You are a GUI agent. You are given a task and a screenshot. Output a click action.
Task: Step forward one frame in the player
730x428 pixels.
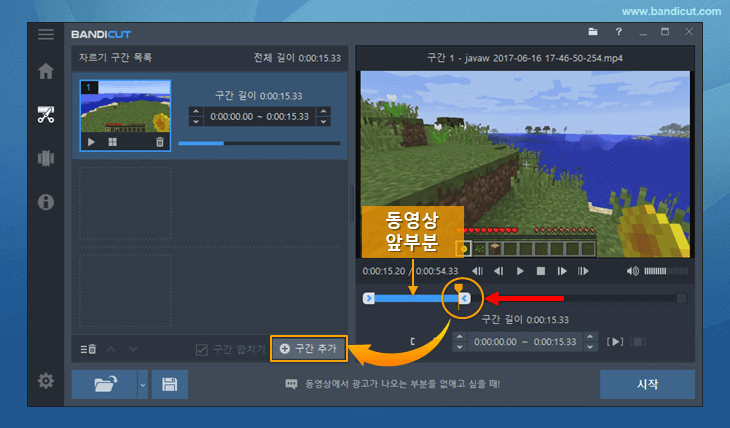[562, 271]
